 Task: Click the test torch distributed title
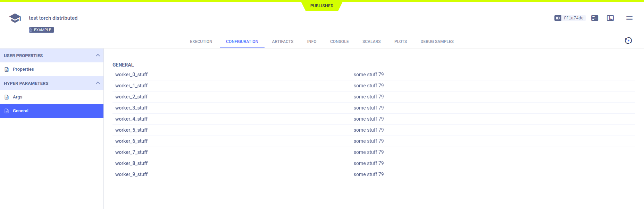pos(53,18)
